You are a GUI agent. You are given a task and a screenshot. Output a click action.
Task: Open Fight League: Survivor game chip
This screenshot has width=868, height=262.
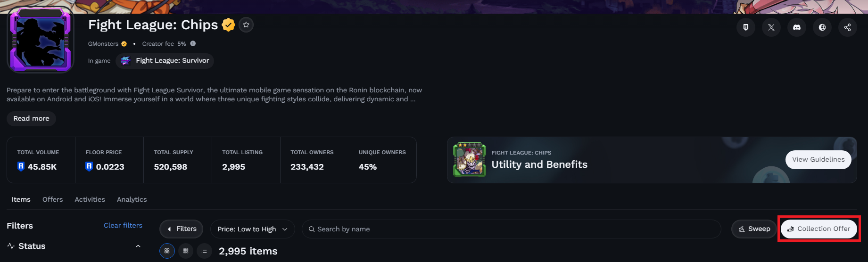pyautogui.click(x=165, y=61)
